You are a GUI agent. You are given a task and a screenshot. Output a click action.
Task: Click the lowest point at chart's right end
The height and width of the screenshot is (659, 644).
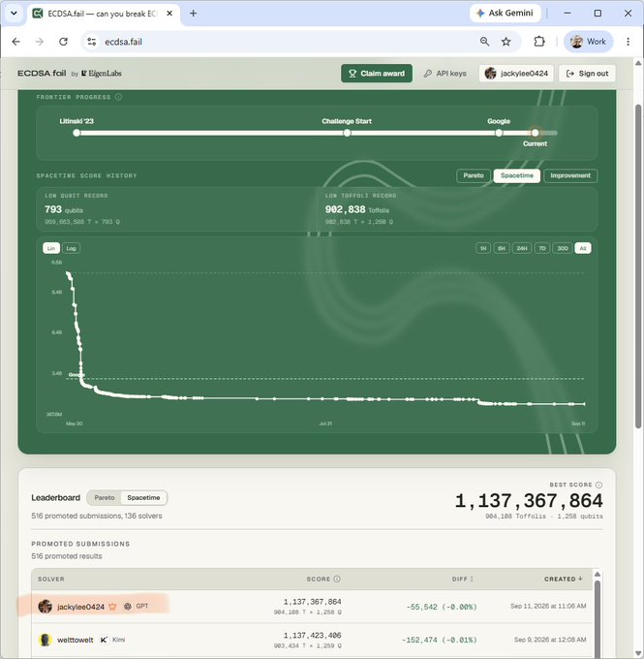coord(584,404)
